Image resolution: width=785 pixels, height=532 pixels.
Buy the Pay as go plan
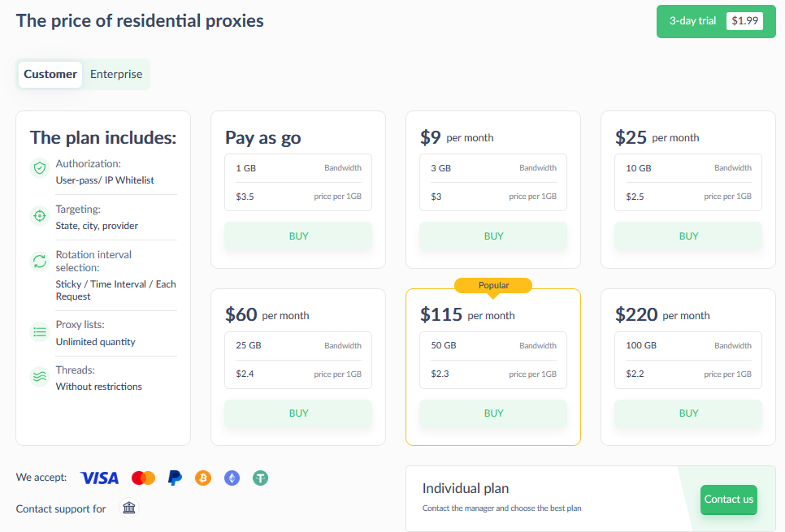298,236
